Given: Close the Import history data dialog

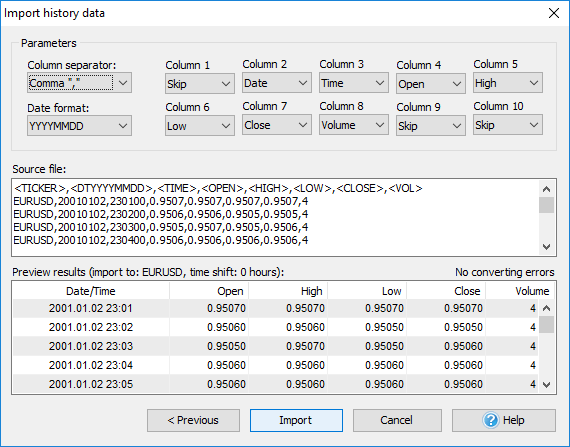Looking at the screenshot, I should tap(554, 13).
